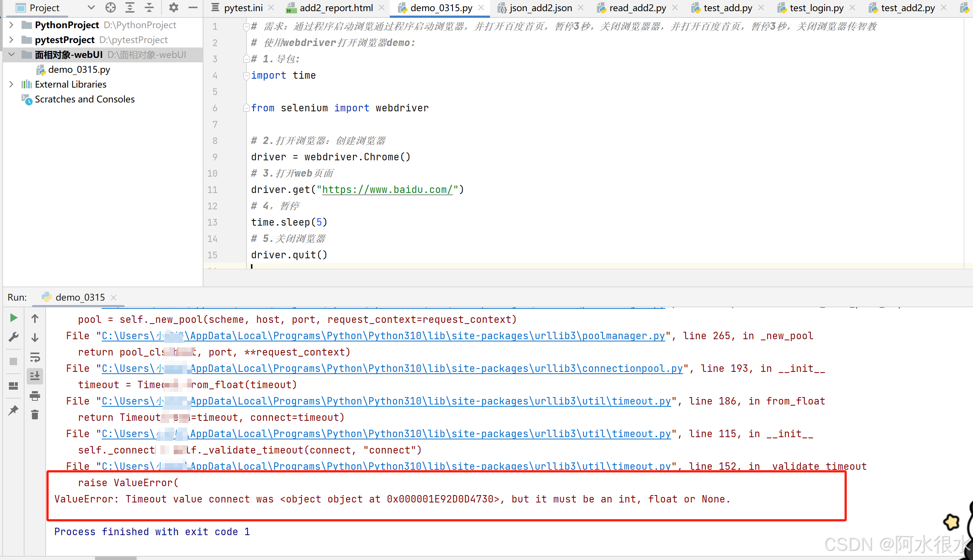Collapse the import time code fold
Viewport: 973px width, 560px height.
click(246, 76)
